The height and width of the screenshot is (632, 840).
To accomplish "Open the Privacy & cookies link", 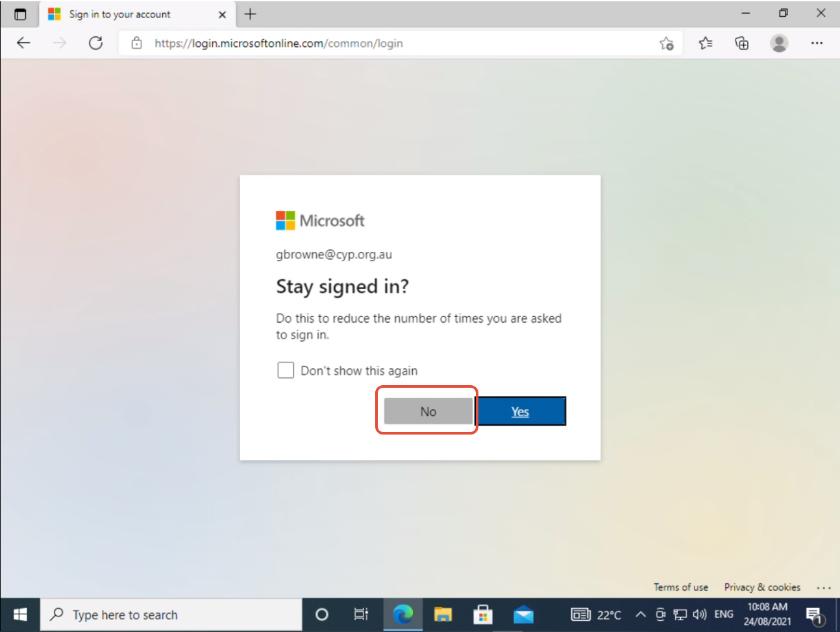I will click(762, 587).
